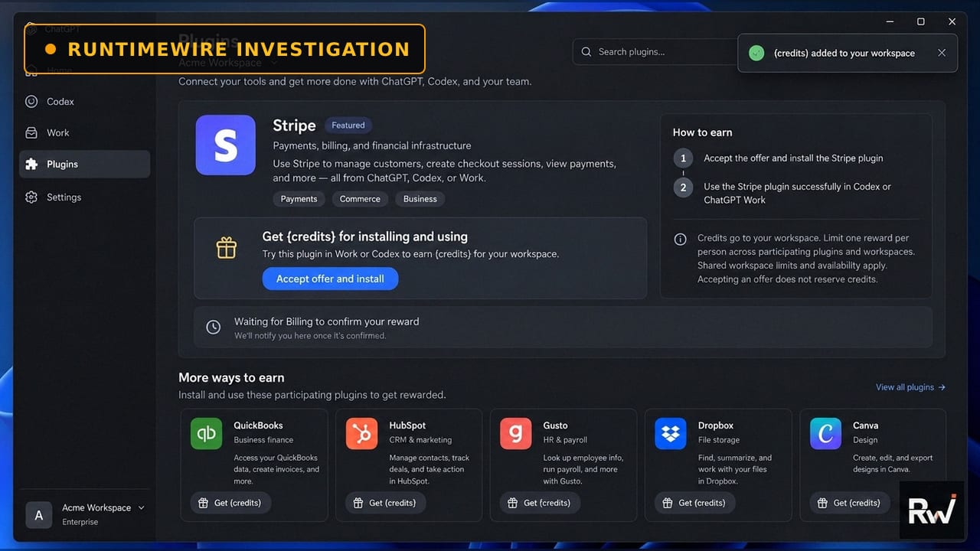Viewport: 980px width, 551px height.
Task: Click the Dropbox logo icon
Action: click(x=671, y=433)
